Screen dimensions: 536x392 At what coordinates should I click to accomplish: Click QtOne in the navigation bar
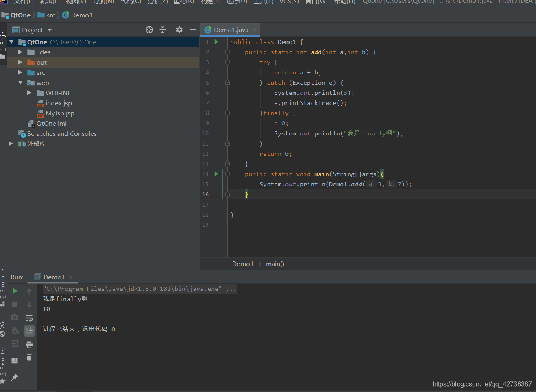[x=20, y=15]
